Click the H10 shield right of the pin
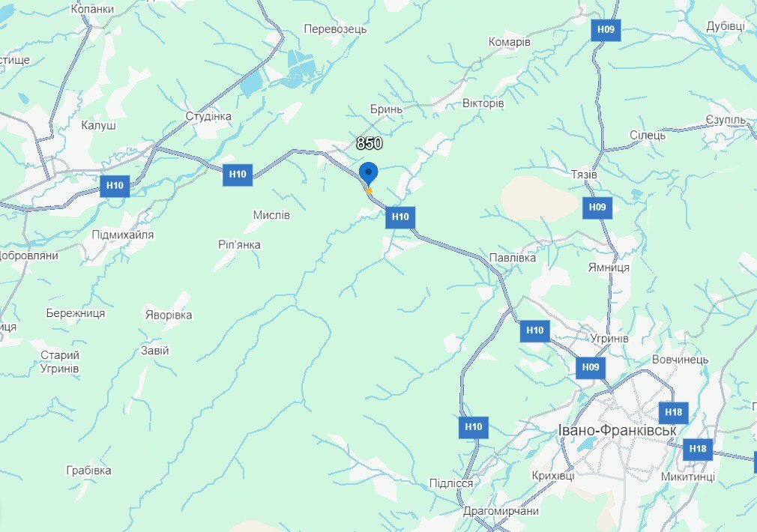 (400, 217)
